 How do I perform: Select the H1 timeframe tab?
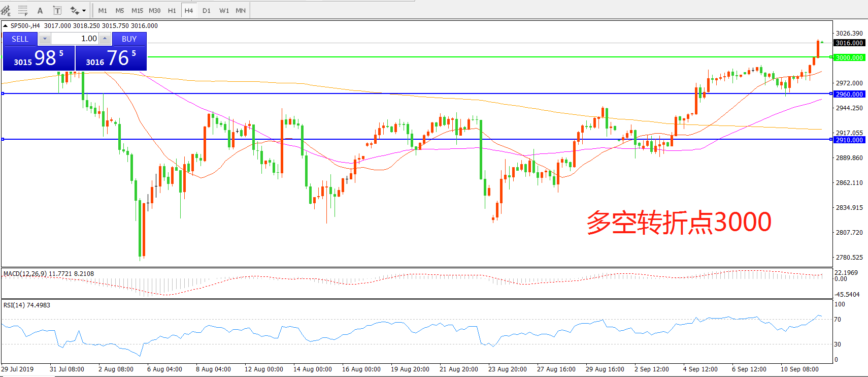tap(172, 11)
